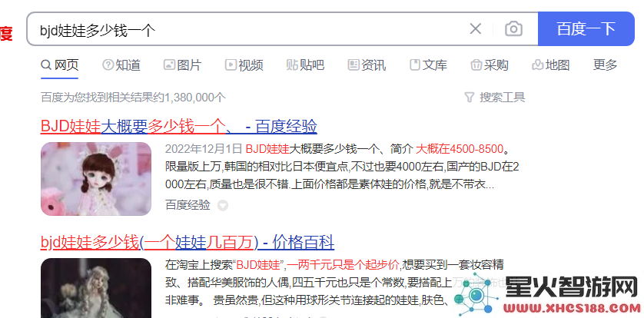This screenshot has height=318, width=644.
Task: Open the 贴吧 tab
Action: (x=306, y=65)
